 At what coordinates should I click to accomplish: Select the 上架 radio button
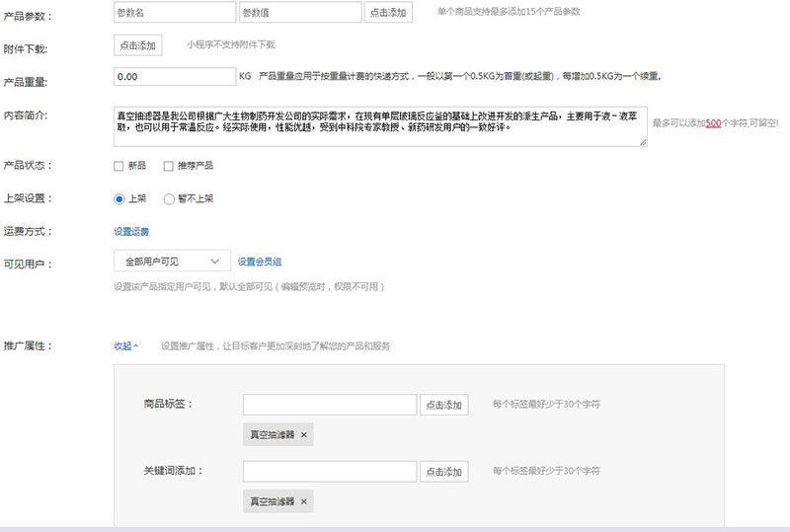118,199
